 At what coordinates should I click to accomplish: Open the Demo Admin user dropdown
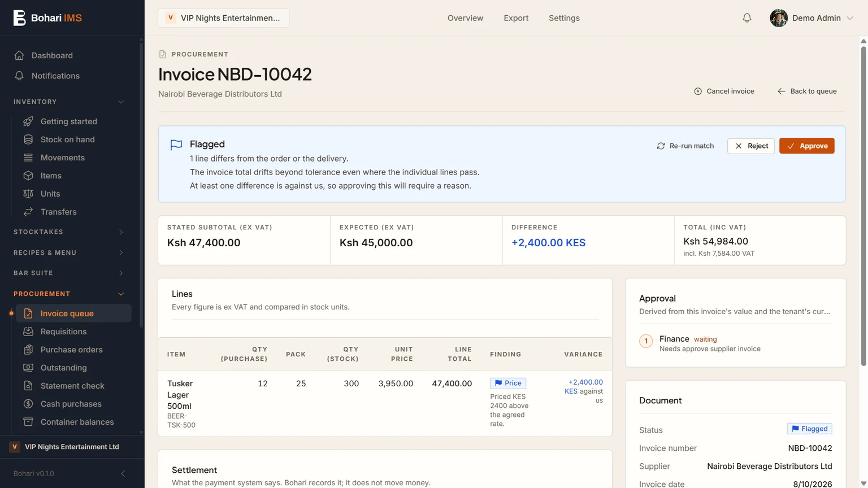(x=811, y=18)
